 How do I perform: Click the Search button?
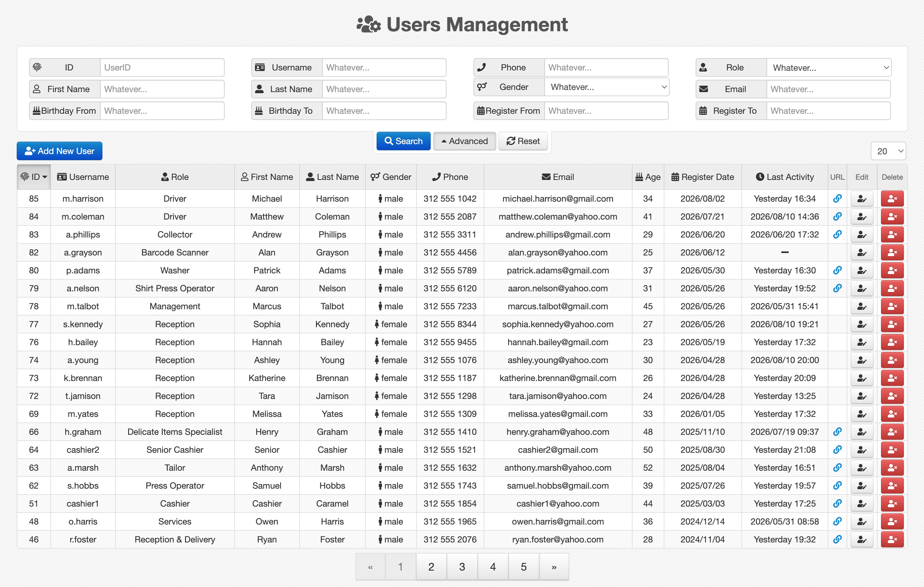click(403, 141)
